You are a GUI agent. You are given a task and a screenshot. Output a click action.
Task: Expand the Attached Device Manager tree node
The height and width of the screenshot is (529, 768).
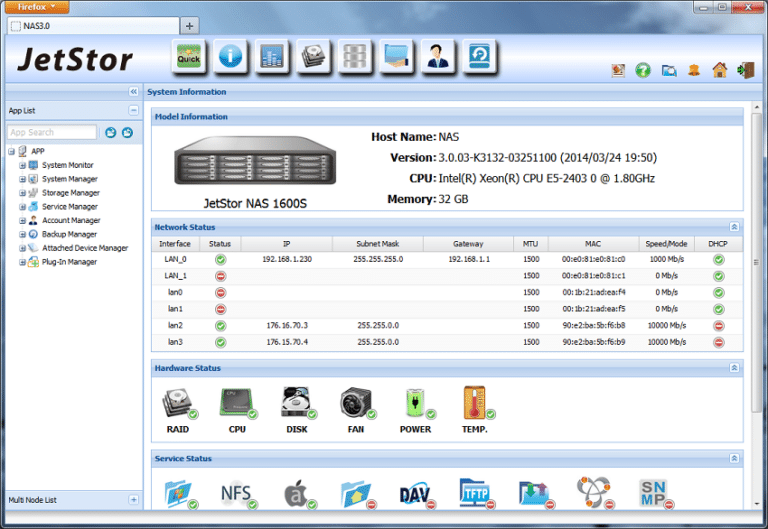[23, 248]
